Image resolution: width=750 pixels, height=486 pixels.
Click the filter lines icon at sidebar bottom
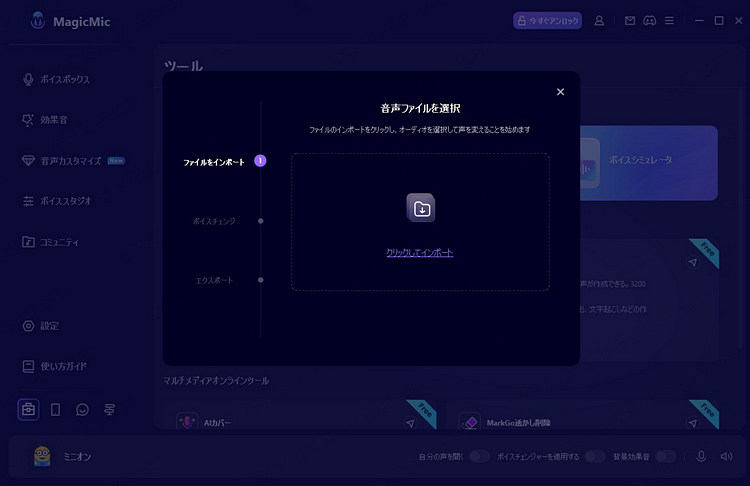110,409
